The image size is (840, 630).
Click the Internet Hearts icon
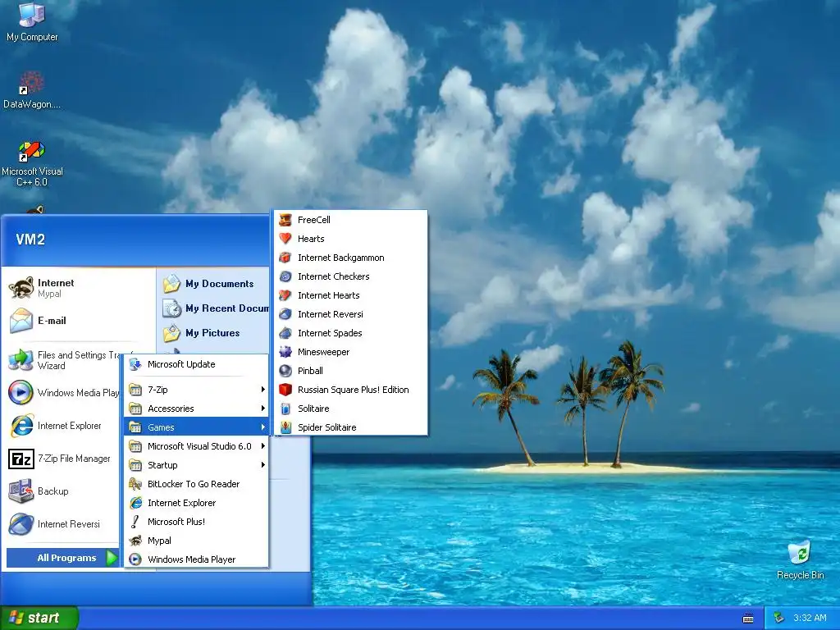coord(285,295)
